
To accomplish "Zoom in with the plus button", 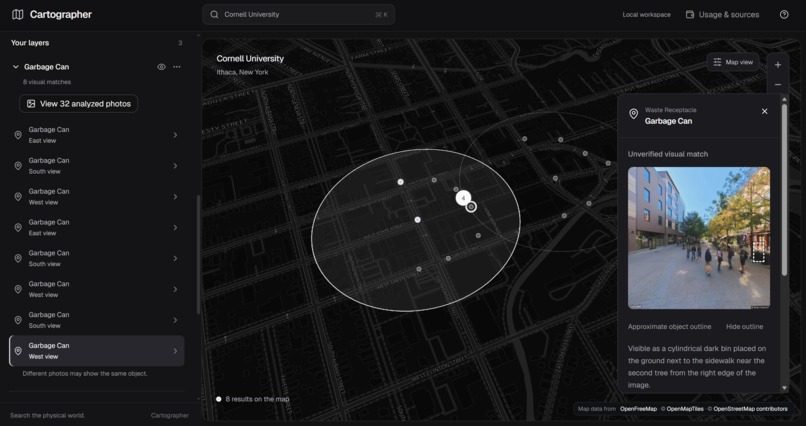I will click(778, 65).
